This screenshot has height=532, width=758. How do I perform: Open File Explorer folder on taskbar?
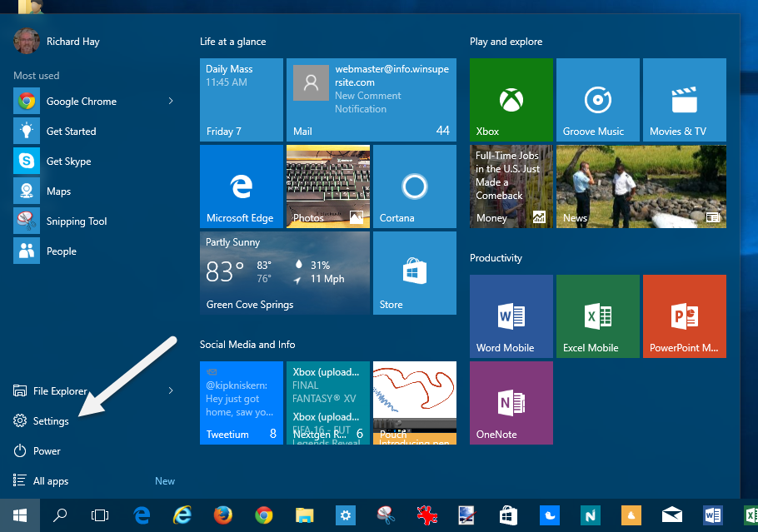(305, 515)
